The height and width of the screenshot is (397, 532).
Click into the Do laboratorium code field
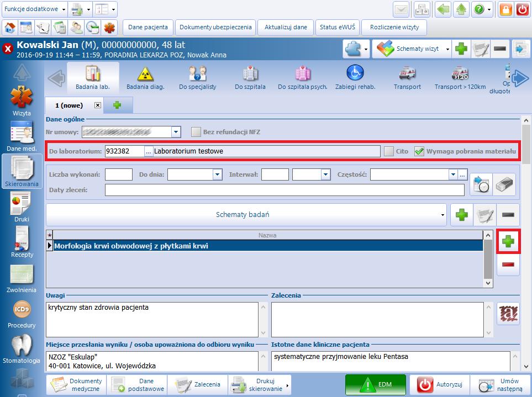124,151
